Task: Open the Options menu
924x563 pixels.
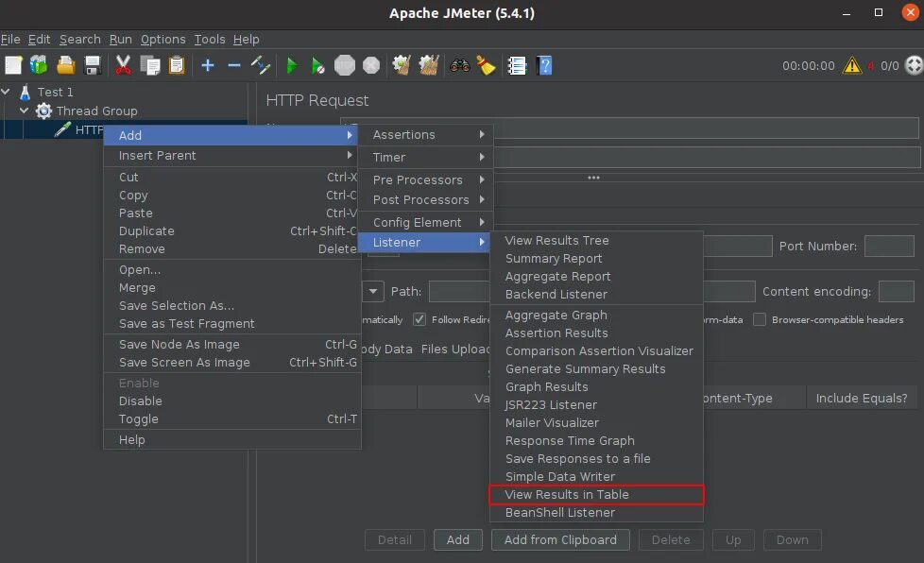Action: point(163,40)
